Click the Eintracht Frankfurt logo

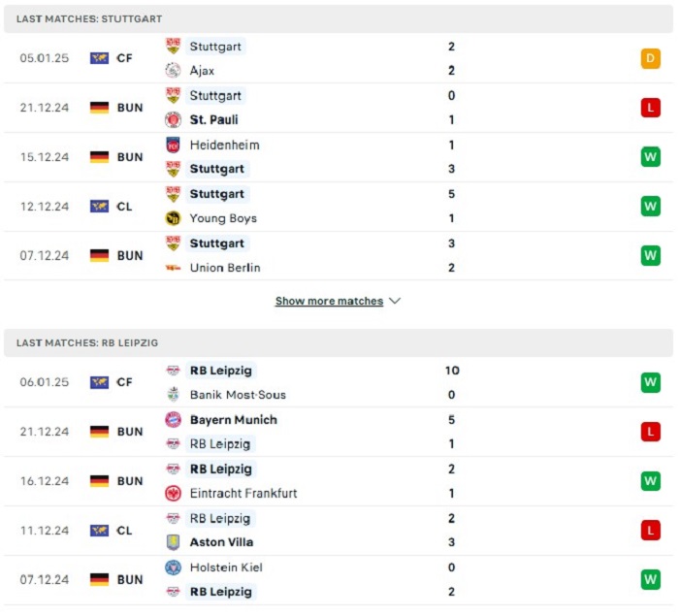click(173, 493)
